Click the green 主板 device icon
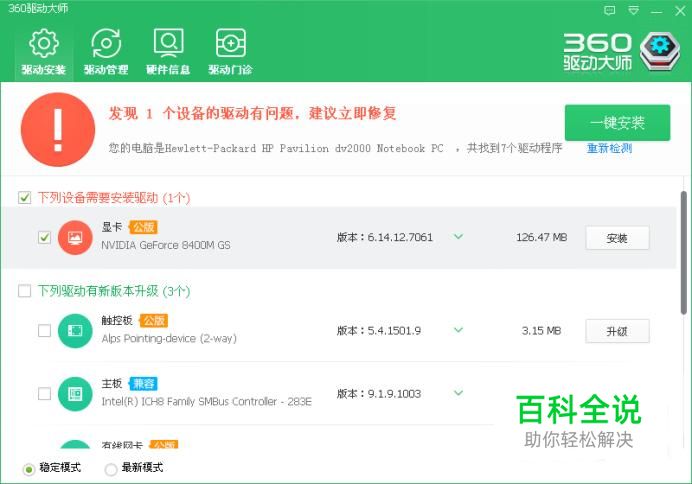Image resolution: width=692 pixels, height=484 pixels. (x=75, y=394)
